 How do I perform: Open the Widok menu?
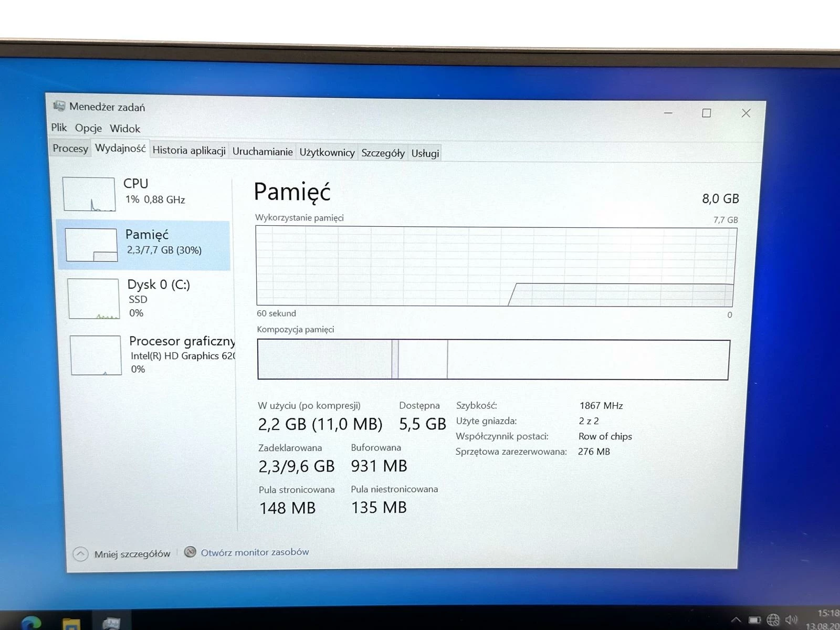125,129
